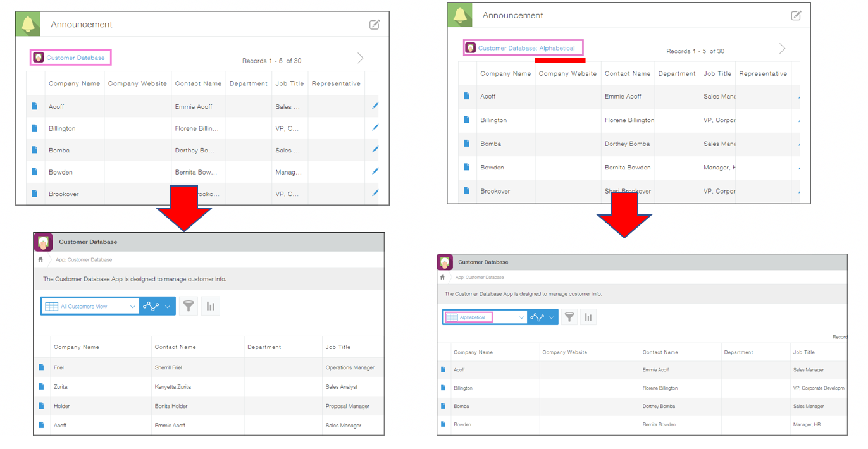
Task: Go to next records beside Customer Database: Alphabetical
Action: [x=782, y=49]
